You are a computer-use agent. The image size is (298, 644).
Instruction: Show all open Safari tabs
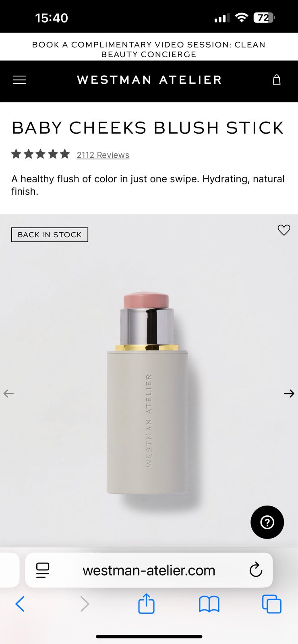272,604
